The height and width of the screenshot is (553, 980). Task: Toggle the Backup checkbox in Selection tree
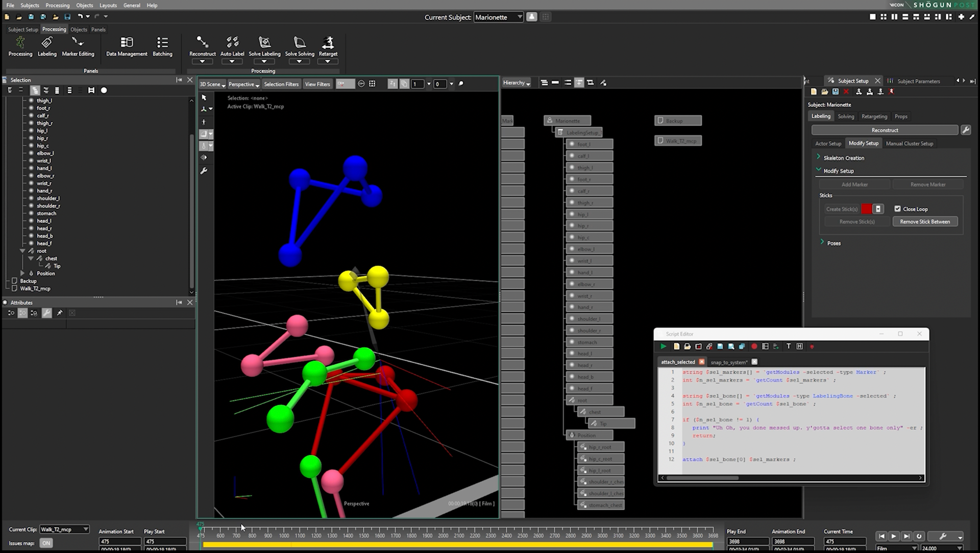14,281
